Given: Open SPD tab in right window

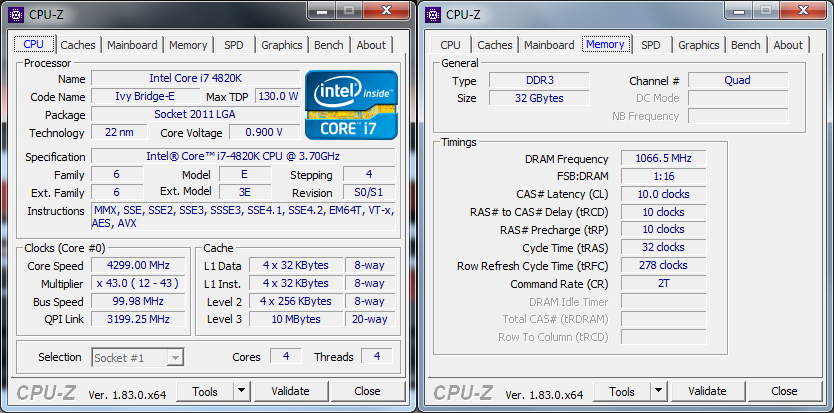Looking at the screenshot, I should coord(650,45).
